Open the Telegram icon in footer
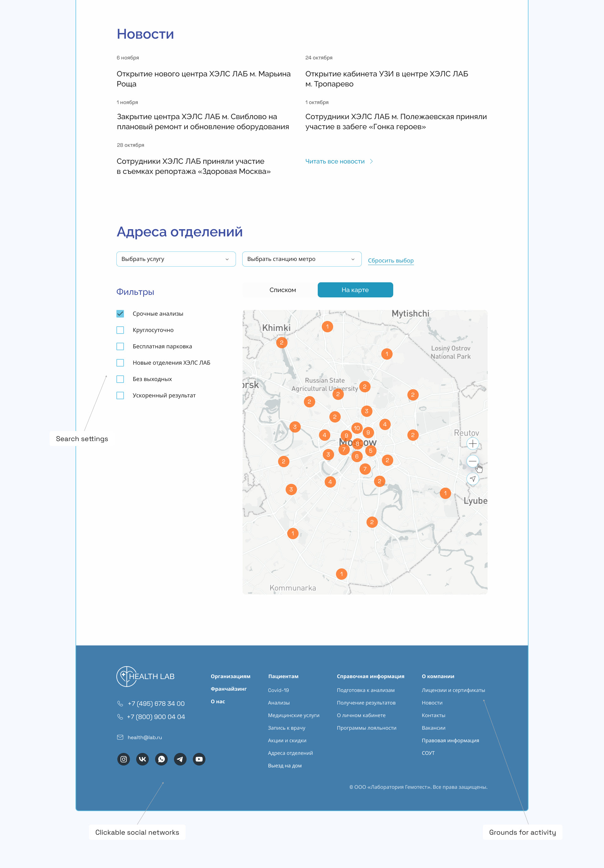Image resolution: width=604 pixels, height=868 pixels. coord(180,759)
